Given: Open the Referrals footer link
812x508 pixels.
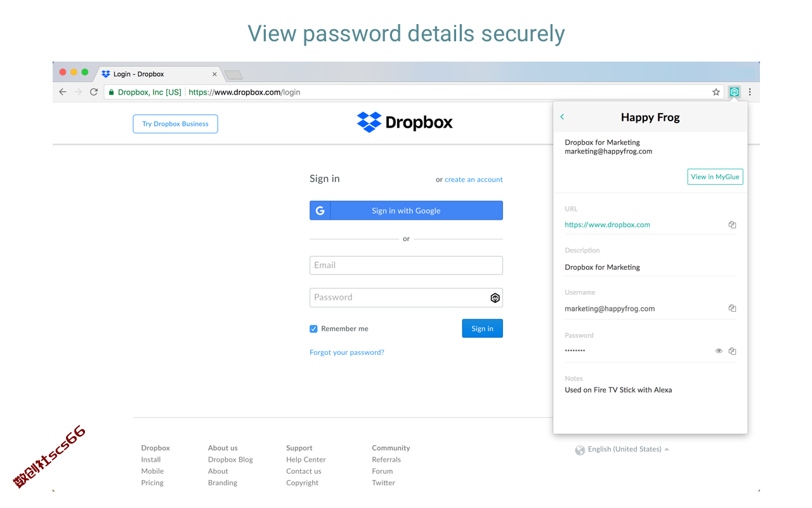Looking at the screenshot, I should tap(386, 460).
